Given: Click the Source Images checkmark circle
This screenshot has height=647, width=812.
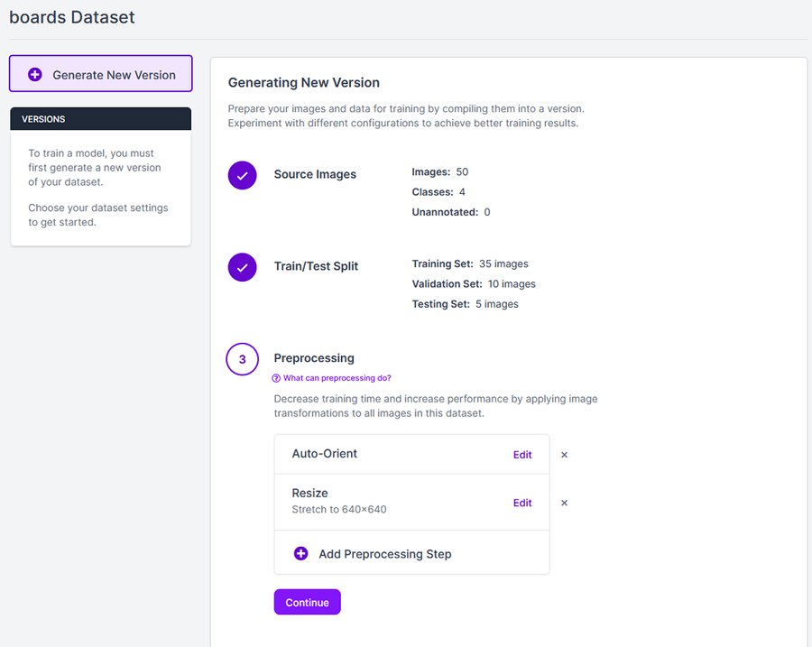Looking at the screenshot, I should pos(242,176).
